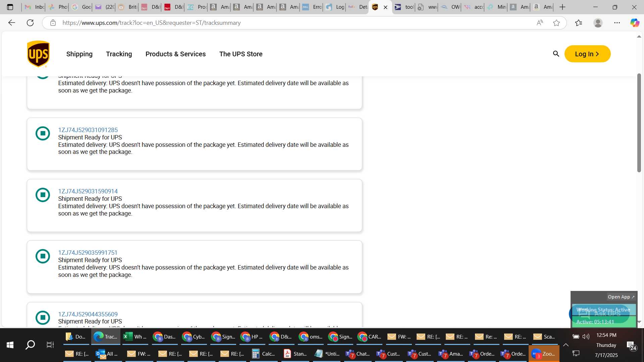Open Products & Services menu
Image resolution: width=644 pixels, height=362 pixels.
coord(175,54)
